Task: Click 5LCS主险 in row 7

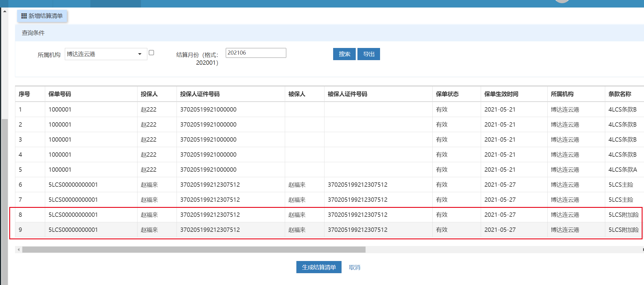Action: tap(621, 200)
